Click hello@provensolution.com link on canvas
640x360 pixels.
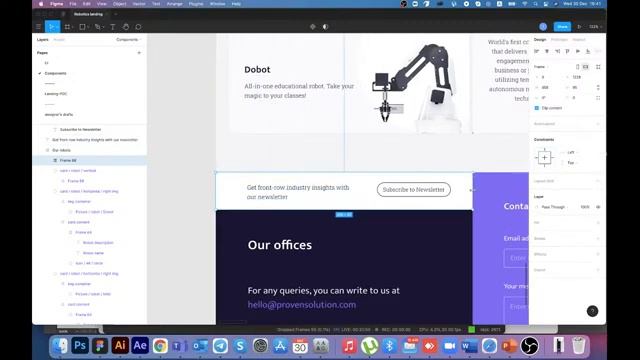[x=302, y=304]
